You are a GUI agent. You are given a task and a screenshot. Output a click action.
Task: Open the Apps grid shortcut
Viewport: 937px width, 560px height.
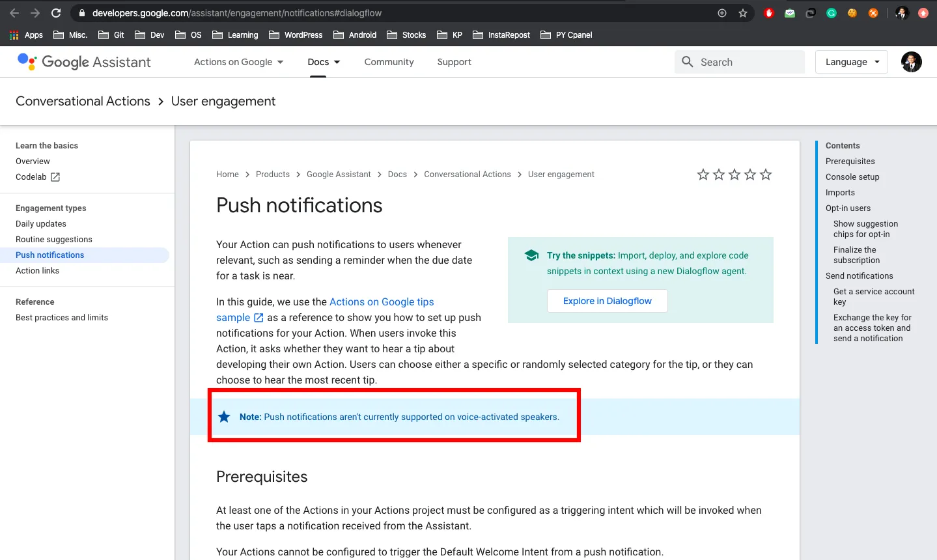tap(26, 35)
